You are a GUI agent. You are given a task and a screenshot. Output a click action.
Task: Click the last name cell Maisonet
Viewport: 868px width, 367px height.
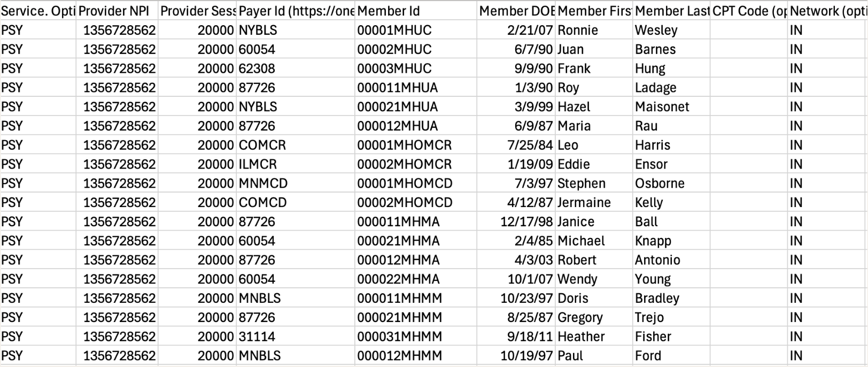coord(671,106)
